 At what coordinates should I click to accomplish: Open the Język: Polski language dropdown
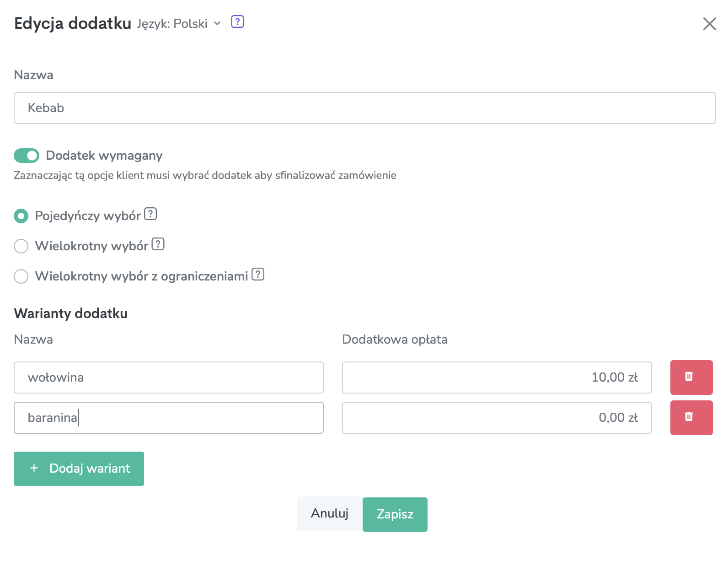(x=179, y=23)
